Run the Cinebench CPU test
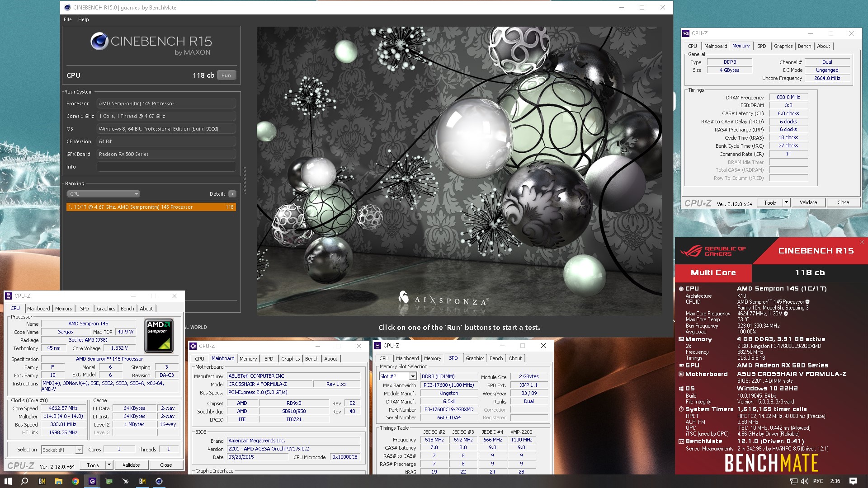 pos(226,75)
